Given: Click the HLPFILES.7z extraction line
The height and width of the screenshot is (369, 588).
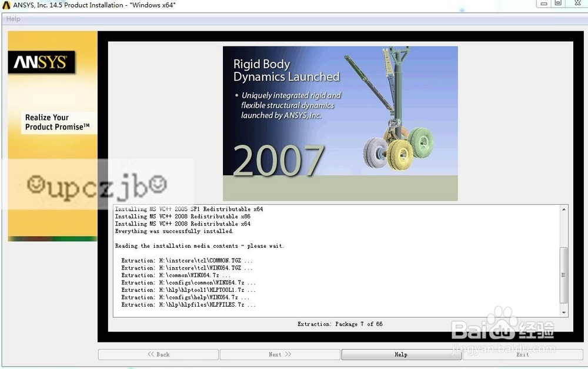Looking at the screenshot, I should click(x=188, y=305).
